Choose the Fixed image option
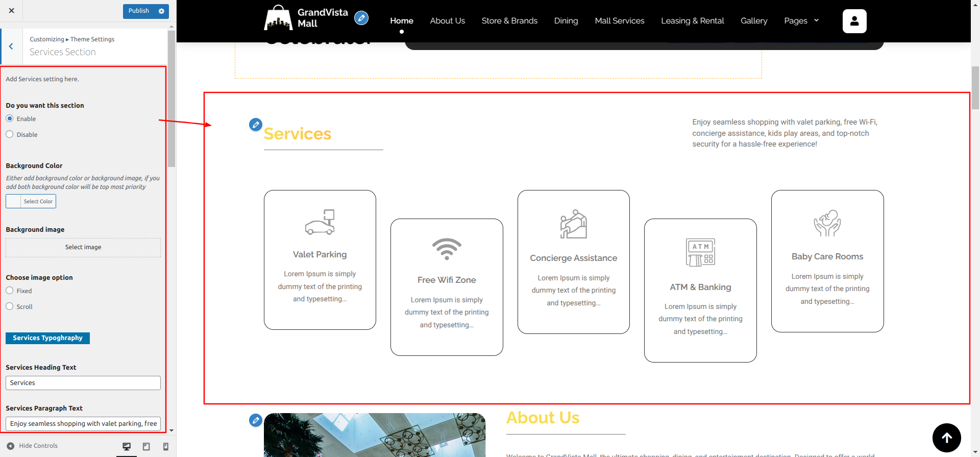This screenshot has height=457, width=980. pyautogui.click(x=10, y=291)
